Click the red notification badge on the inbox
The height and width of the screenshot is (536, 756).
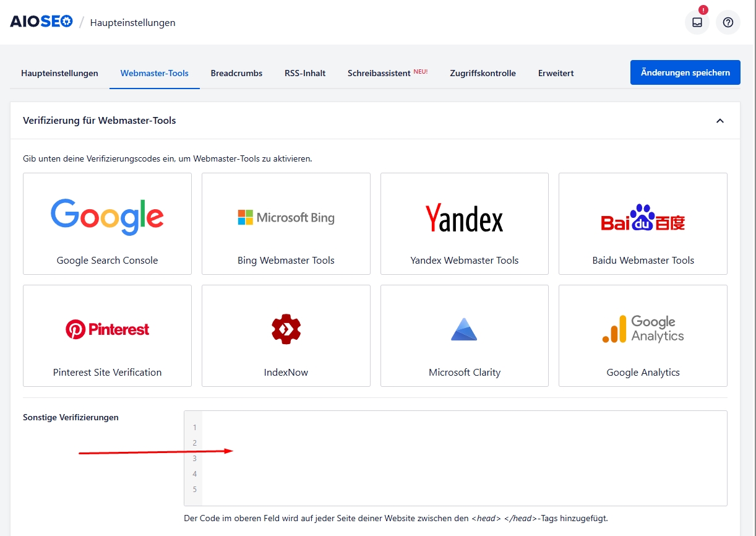703,10
